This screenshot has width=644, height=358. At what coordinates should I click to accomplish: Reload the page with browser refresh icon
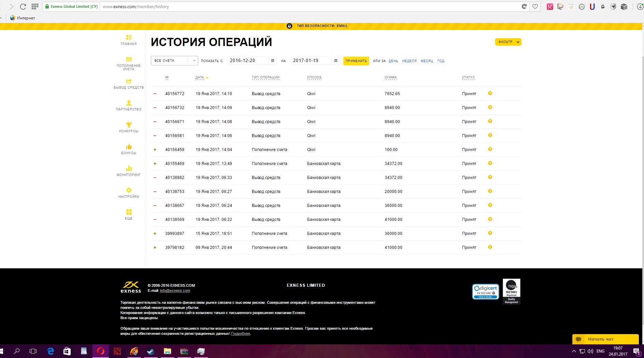pyautogui.click(x=23, y=6)
